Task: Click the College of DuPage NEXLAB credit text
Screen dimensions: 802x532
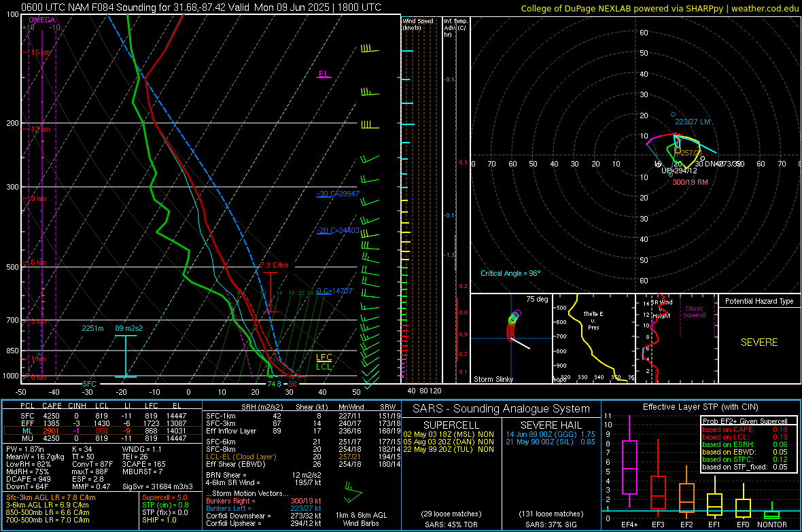Action: point(659,8)
